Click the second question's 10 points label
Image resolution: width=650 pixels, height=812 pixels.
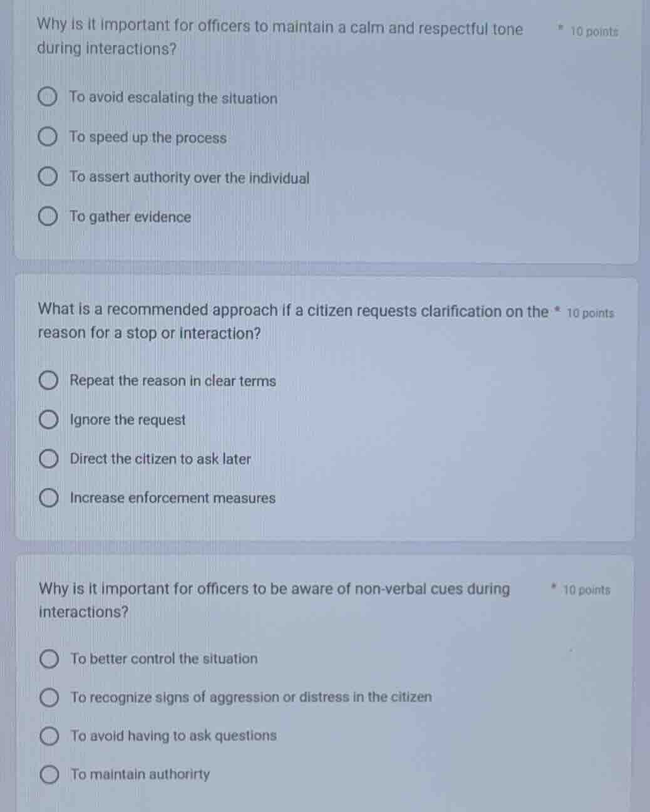pyautogui.click(x=591, y=313)
